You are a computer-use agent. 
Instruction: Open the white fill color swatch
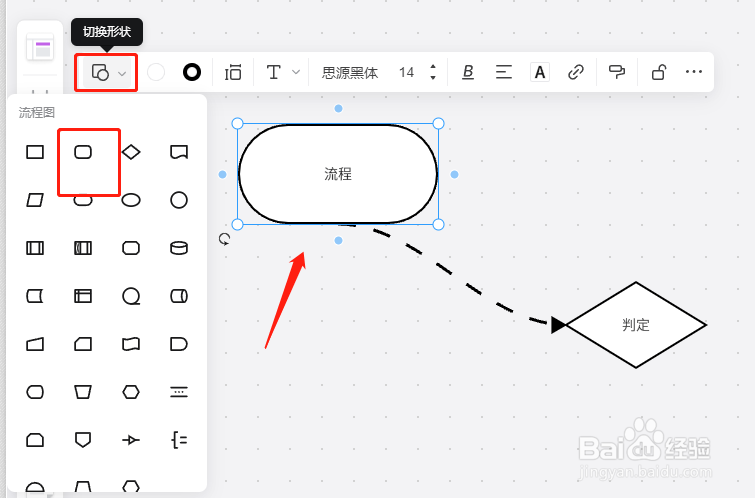tap(156, 73)
